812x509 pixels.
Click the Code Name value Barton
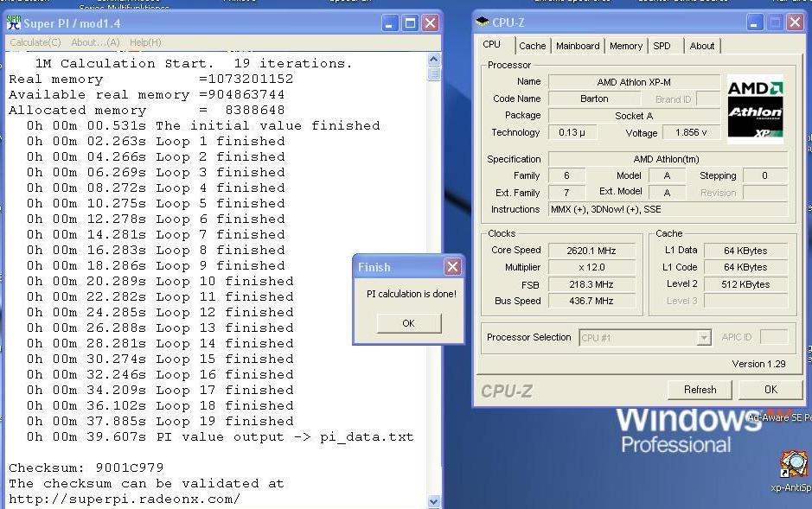pyautogui.click(x=594, y=99)
